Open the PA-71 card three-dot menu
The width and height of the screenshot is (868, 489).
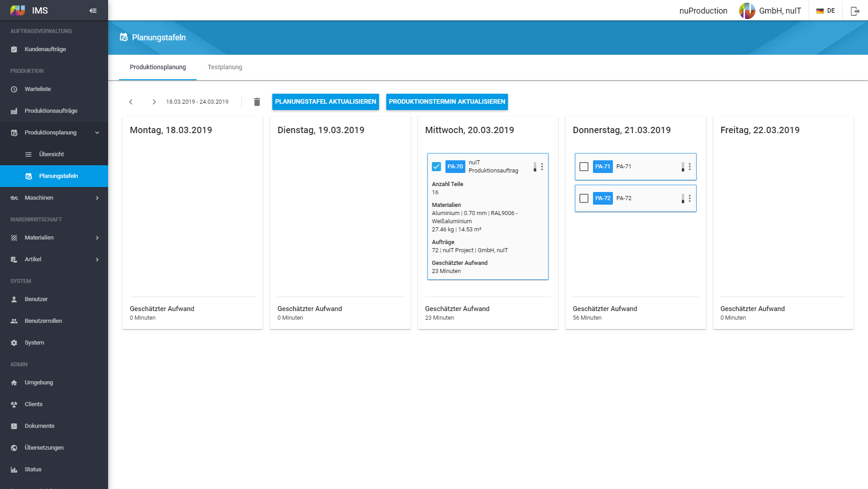click(x=690, y=167)
